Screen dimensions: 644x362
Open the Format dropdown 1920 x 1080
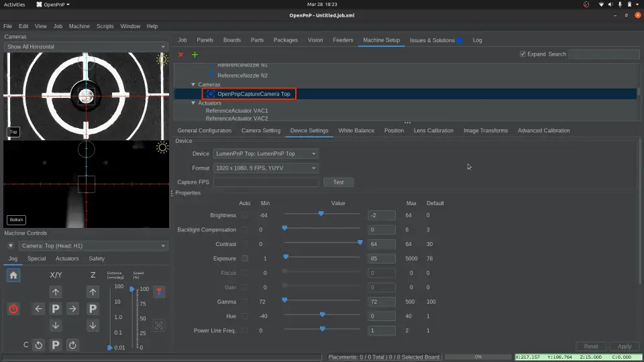click(x=266, y=168)
